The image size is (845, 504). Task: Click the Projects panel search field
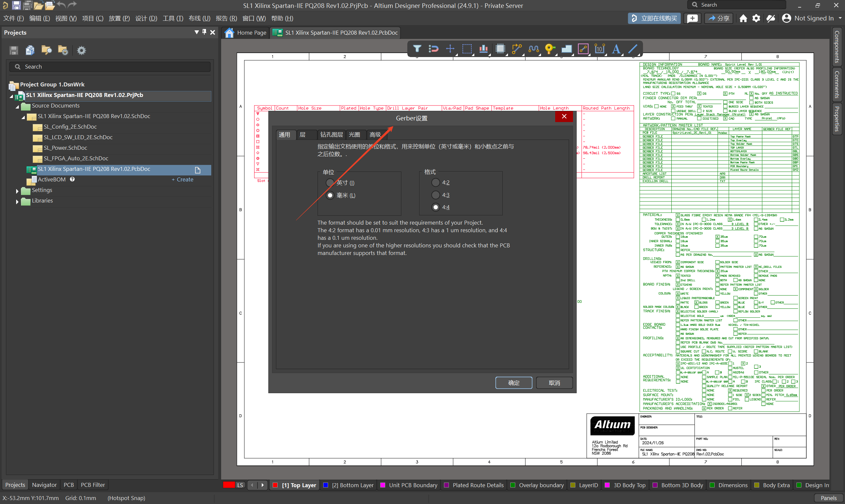tap(110, 67)
